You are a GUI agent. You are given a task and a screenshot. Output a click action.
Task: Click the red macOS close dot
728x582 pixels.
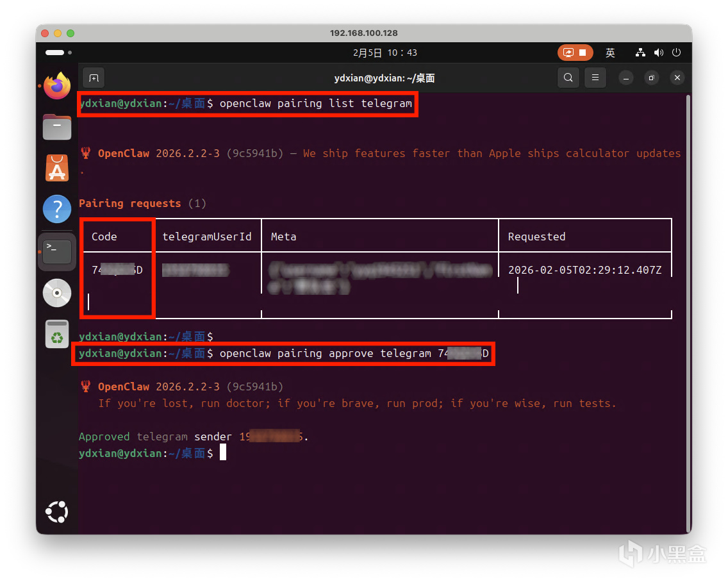45,33
